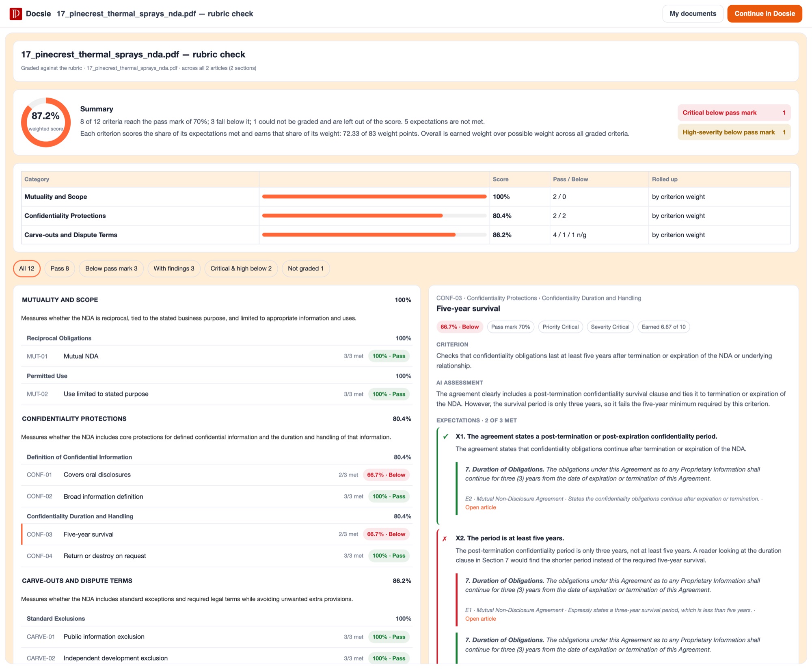Show With findings 3 criteria
The width and height of the screenshot is (812, 669).
pyautogui.click(x=174, y=268)
